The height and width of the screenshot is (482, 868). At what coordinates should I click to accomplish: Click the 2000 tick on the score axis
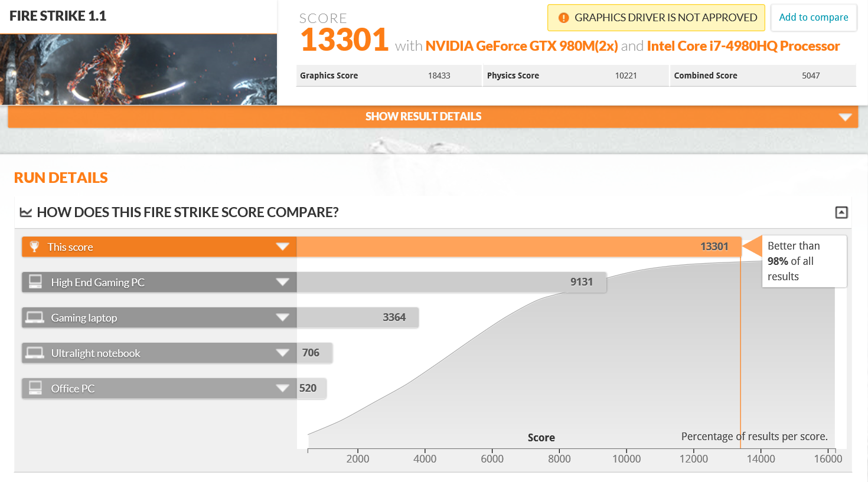(358, 458)
